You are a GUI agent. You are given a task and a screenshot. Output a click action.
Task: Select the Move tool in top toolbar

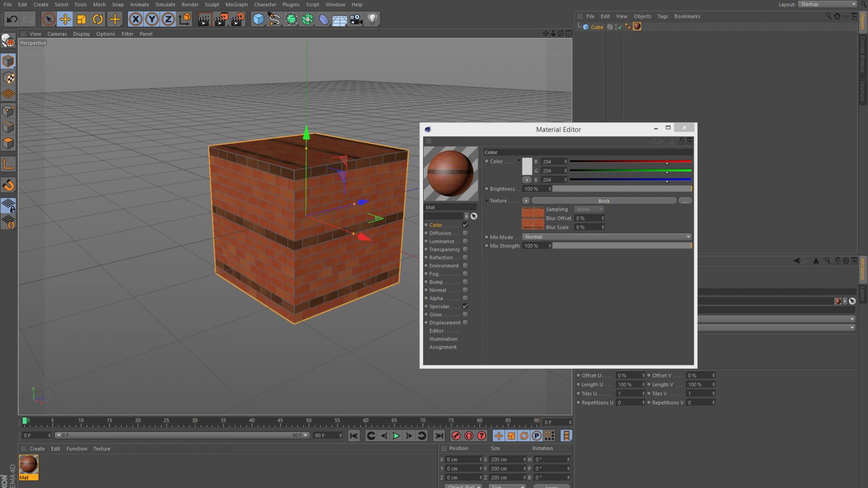[65, 20]
